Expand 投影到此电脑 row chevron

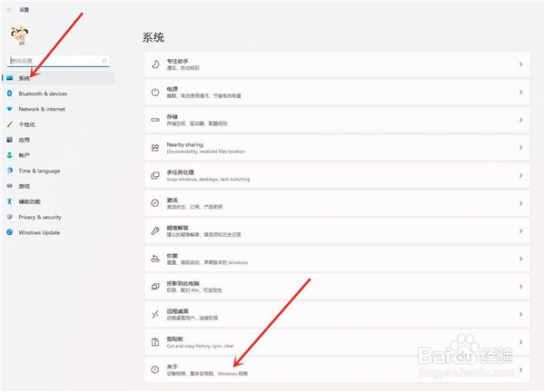tap(521, 287)
